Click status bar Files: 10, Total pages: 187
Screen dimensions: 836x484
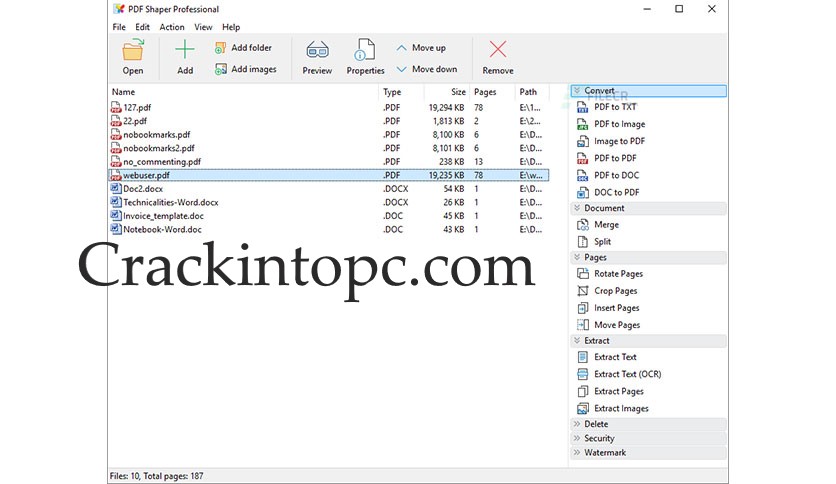(156, 476)
